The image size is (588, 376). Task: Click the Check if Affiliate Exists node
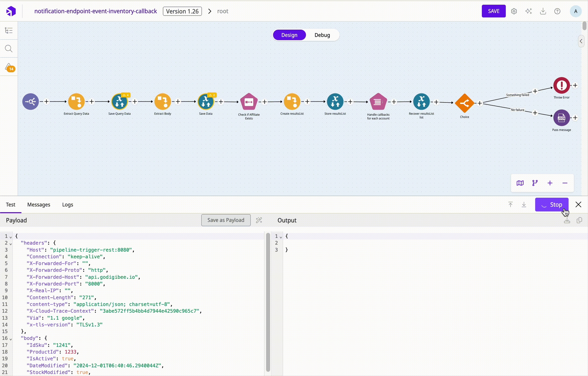(x=249, y=102)
